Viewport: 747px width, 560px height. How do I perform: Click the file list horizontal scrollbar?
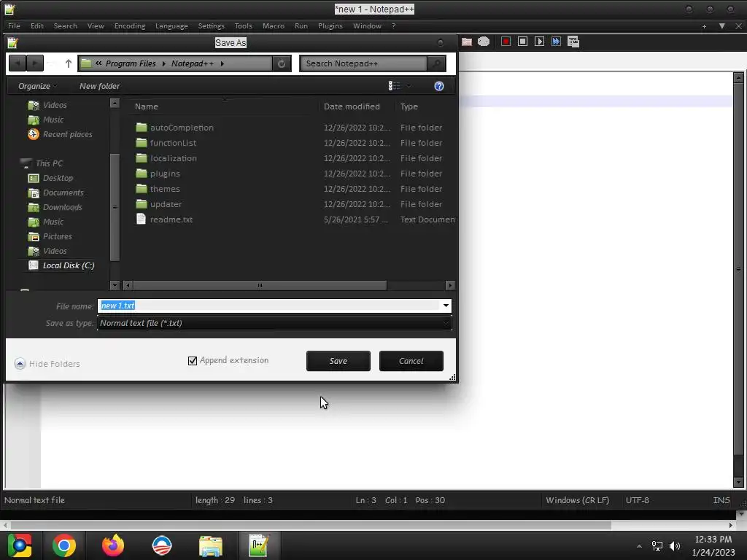260,285
